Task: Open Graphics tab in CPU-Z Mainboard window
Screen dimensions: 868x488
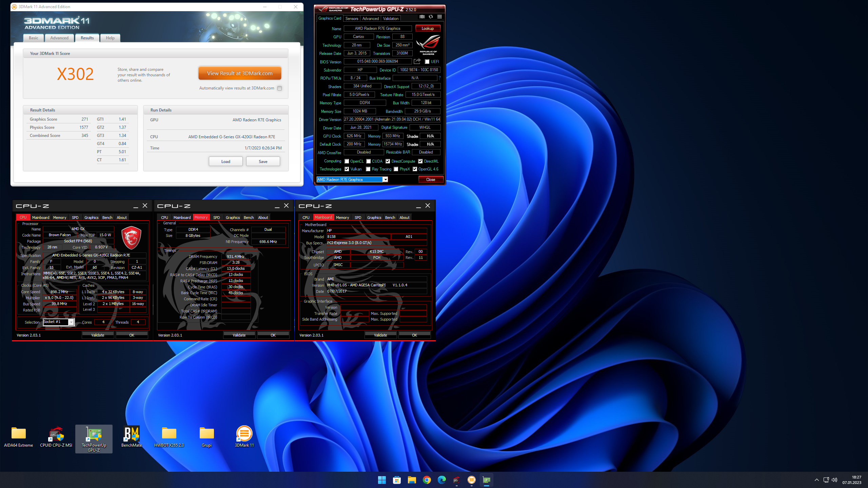Action: pyautogui.click(x=374, y=218)
